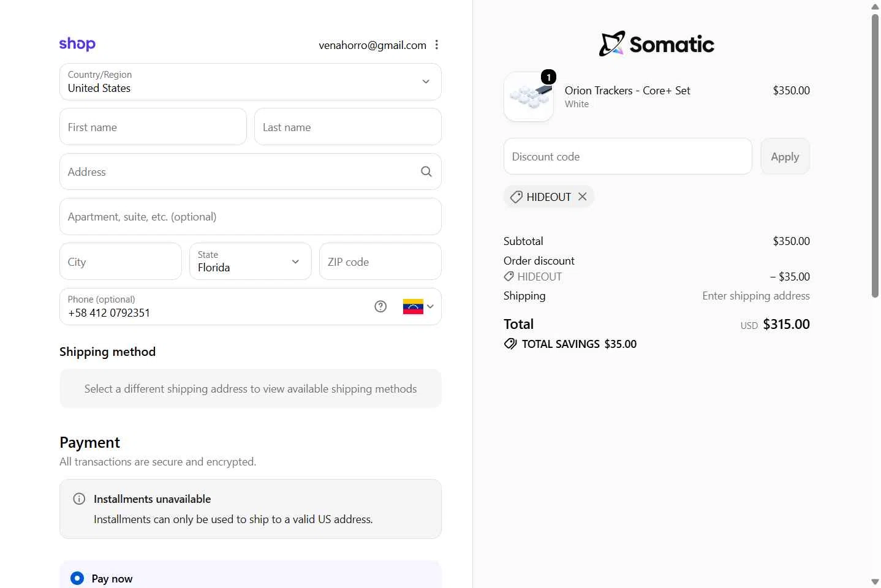Click the Apply discount button

tap(785, 156)
